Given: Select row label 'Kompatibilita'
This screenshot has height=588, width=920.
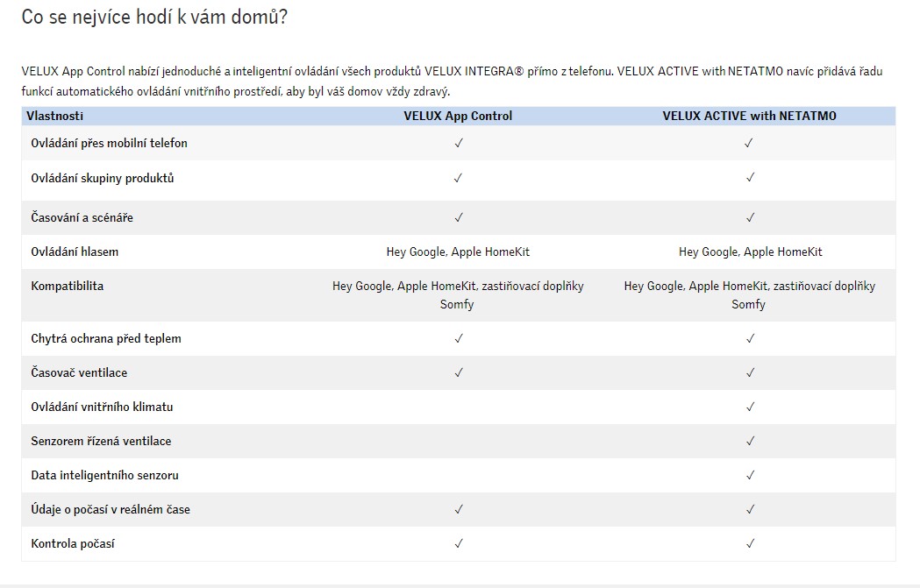Looking at the screenshot, I should (67, 286).
